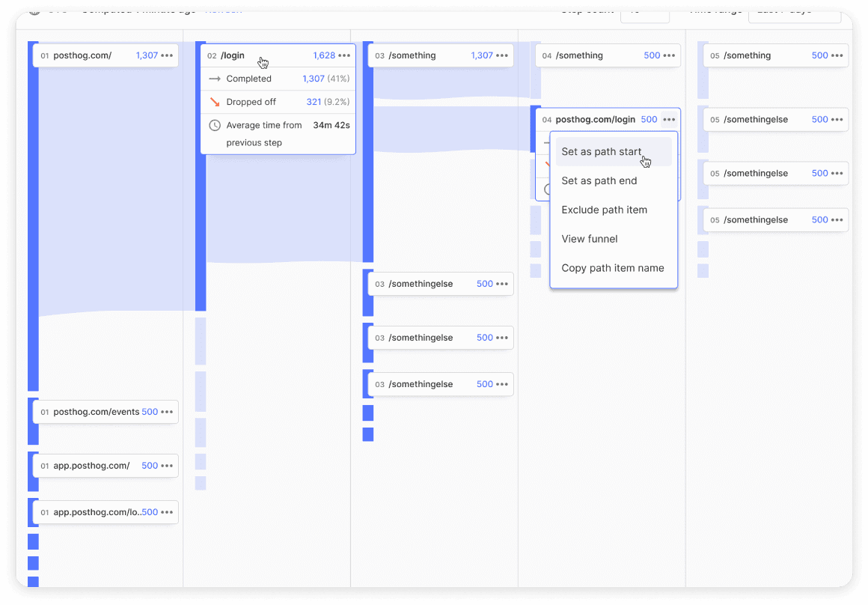868x605 pixels.
Task: Click "Copy path item name" menu entry
Action: tap(612, 268)
